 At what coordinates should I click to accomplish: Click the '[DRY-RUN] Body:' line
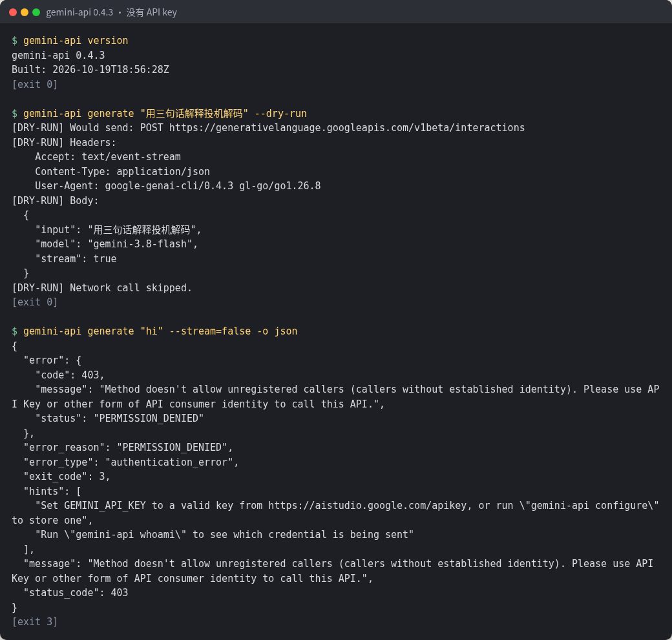[56, 200]
